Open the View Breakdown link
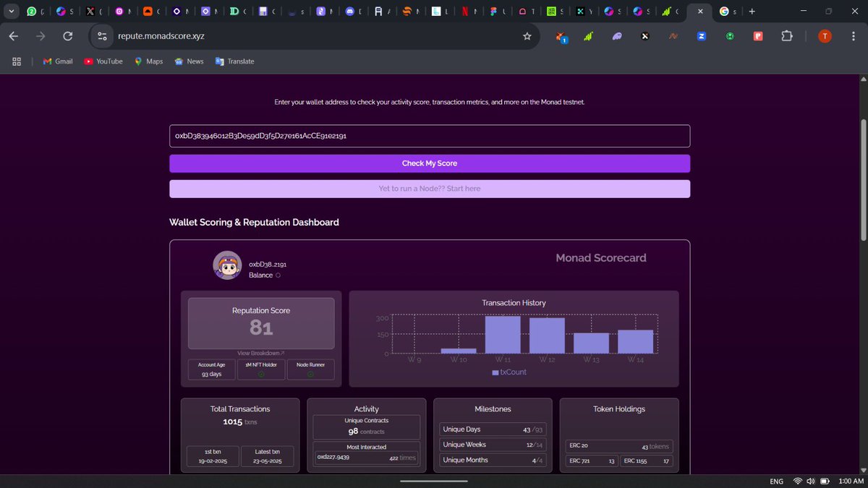Viewport: 868px width, 488px height. click(x=261, y=353)
